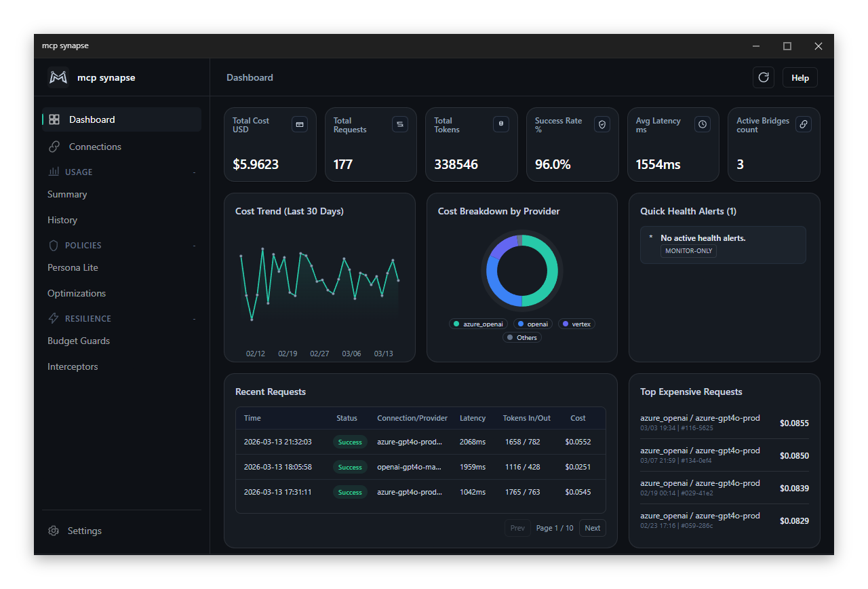
Task: Open the Help dialog
Action: pos(800,77)
